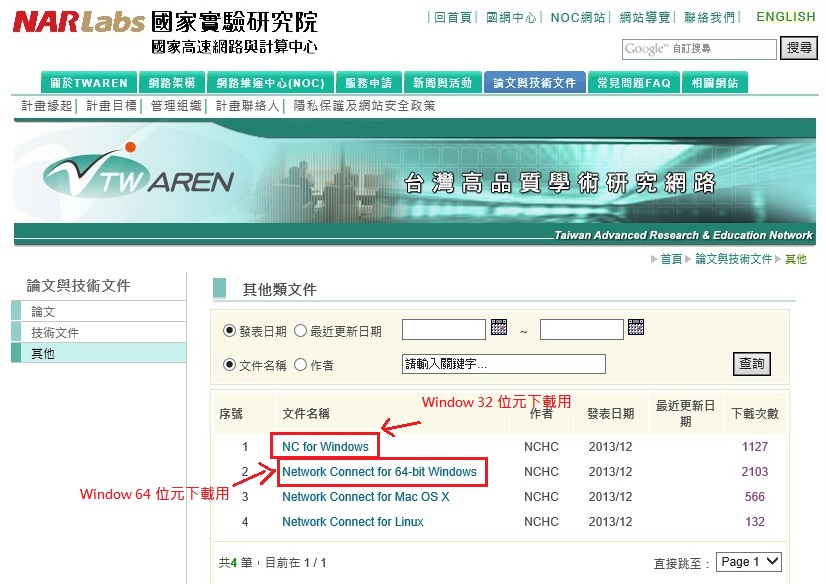Open the end date calendar picker icon
This screenshot has width=826, height=584.
[636, 328]
